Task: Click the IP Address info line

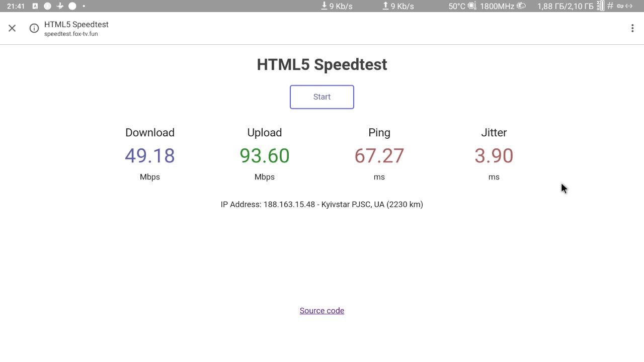Action: (x=322, y=205)
